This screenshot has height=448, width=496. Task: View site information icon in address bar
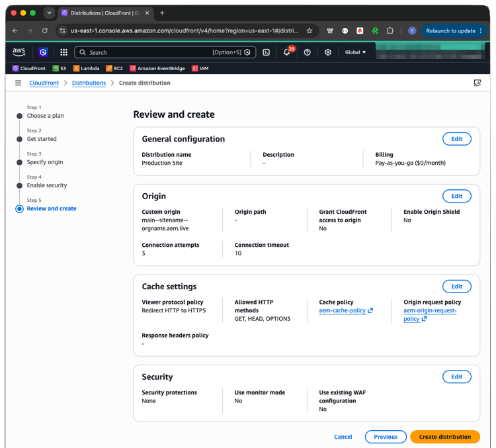coord(63,30)
